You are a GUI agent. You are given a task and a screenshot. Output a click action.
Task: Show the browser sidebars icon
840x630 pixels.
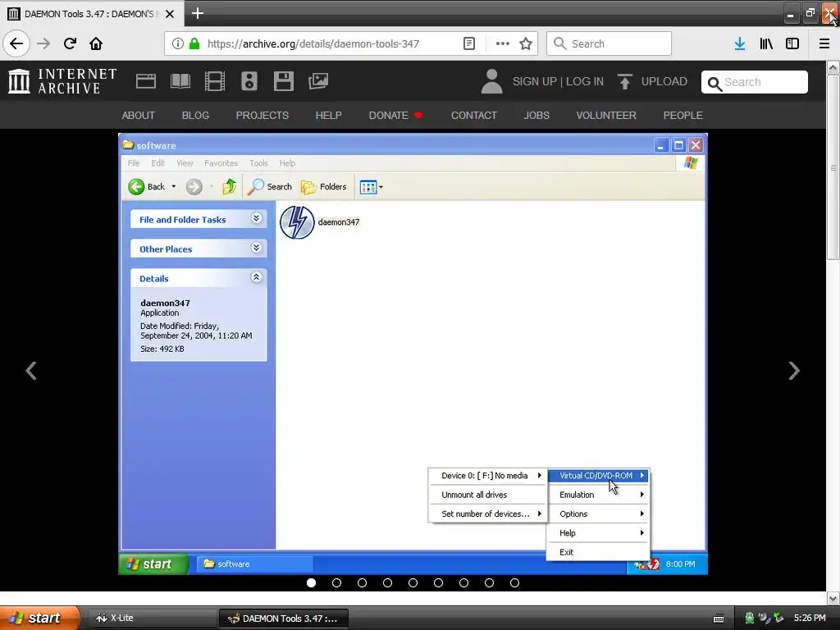pos(792,43)
